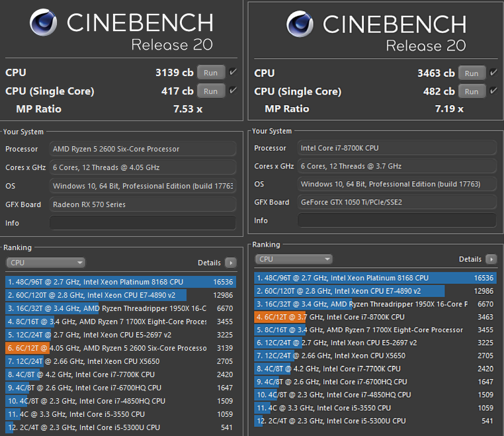Toggle CPU test checkmark beside 3139 cb
Viewport: 504px width, 436px height.
(x=233, y=72)
